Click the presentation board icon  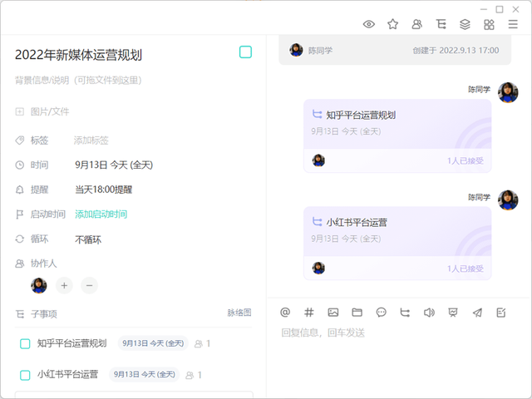click(453, 313)
